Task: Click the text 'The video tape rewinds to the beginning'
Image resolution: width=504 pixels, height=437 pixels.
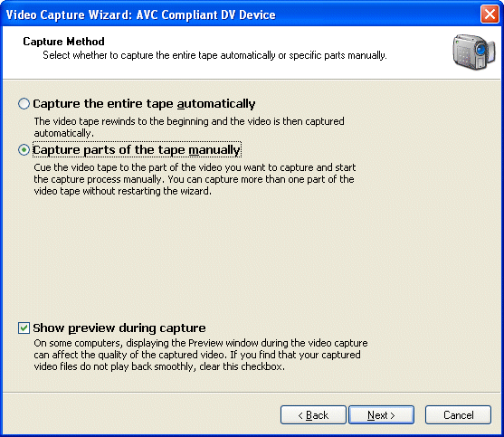Action: pos(121,121)
